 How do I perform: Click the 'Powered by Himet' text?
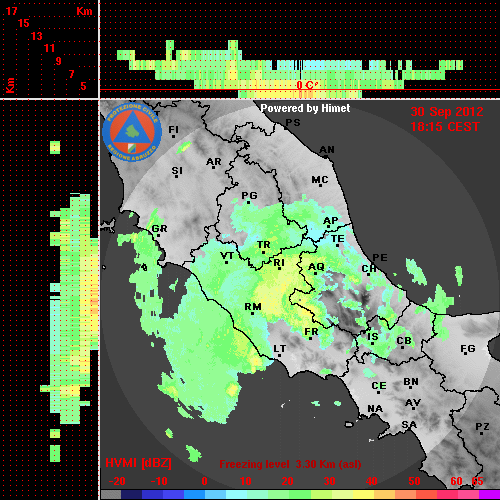[x=305, y=108]
